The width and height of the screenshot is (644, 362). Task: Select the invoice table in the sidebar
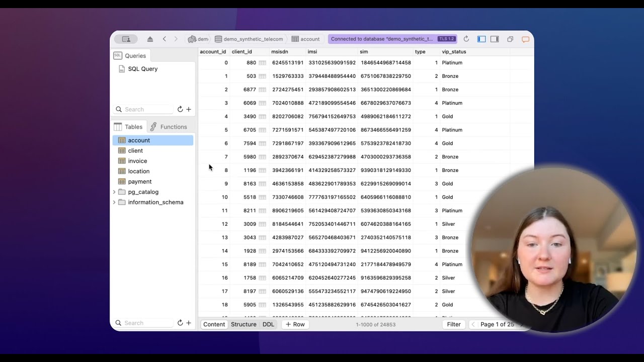137,160
